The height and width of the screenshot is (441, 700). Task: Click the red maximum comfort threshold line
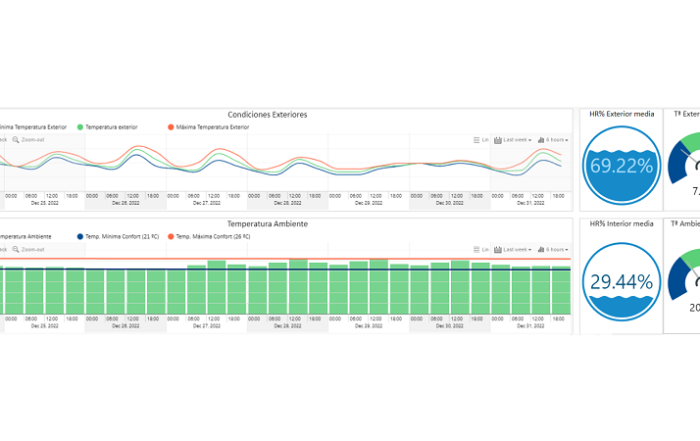click(300, 259)
